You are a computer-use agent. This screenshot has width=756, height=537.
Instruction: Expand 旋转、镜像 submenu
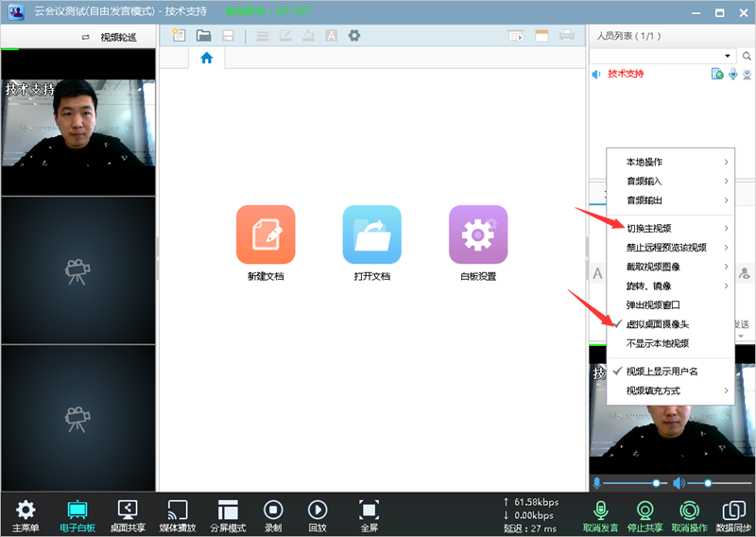670,286
